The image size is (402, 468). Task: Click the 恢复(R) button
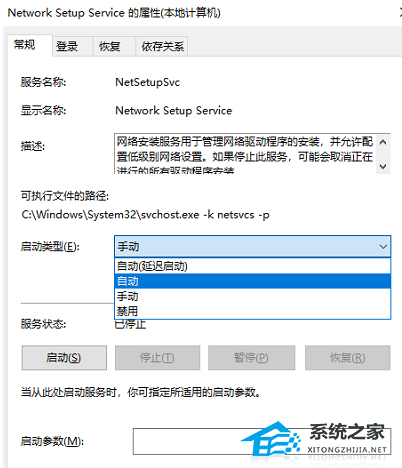pos(347,358)
